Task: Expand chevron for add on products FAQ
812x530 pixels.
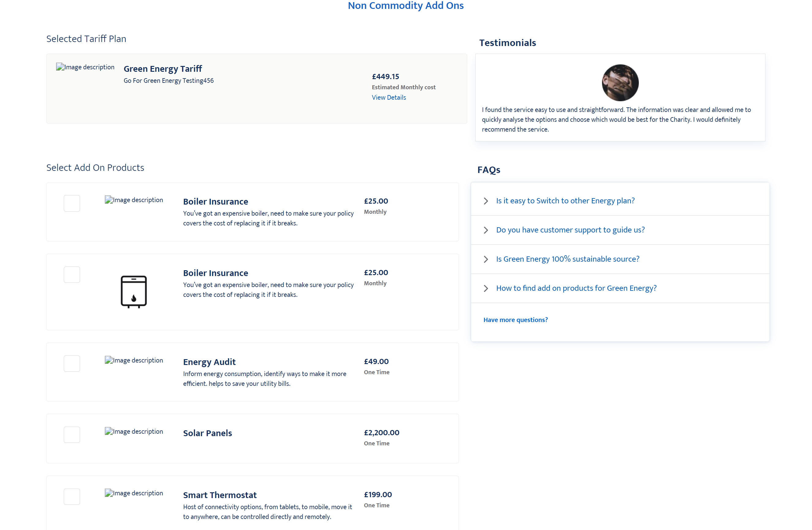Action: tap(486, 288)
